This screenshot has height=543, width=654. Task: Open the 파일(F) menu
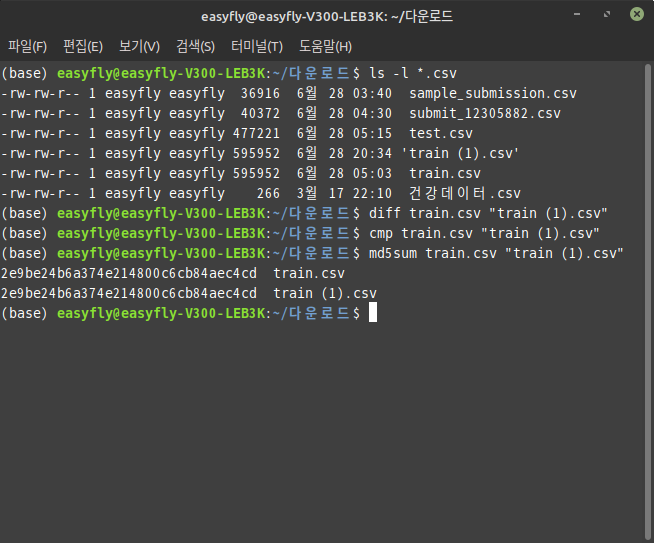click(28, 46)
